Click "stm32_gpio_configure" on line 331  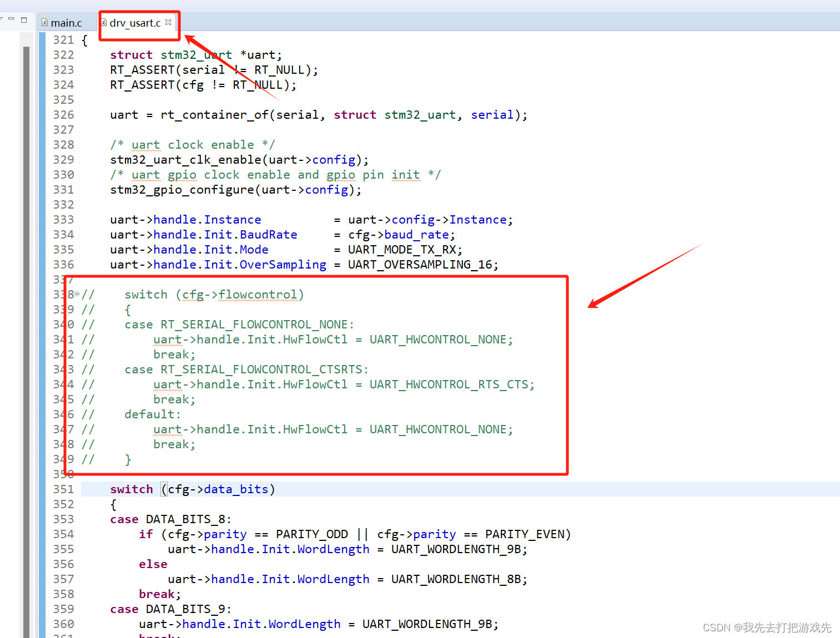tap(182, 190)
